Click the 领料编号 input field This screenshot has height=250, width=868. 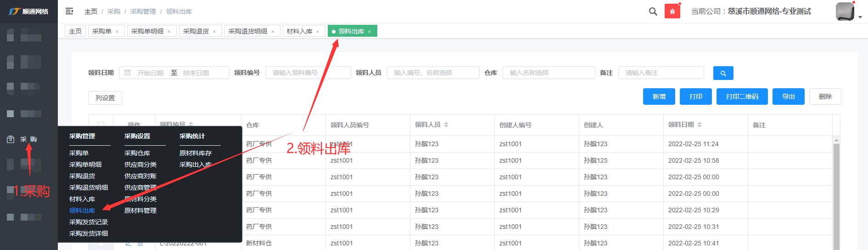click(308, 73)
